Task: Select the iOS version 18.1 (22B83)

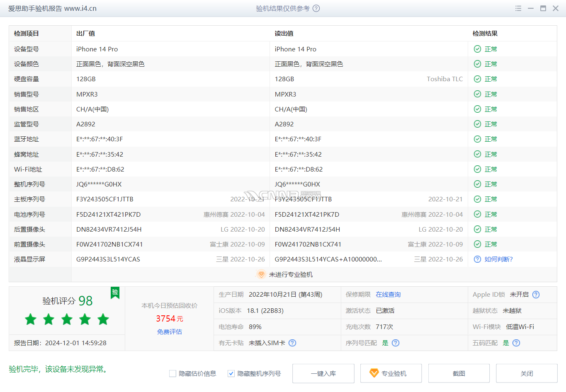Action: pyautogui.click(x=265, y=310)
